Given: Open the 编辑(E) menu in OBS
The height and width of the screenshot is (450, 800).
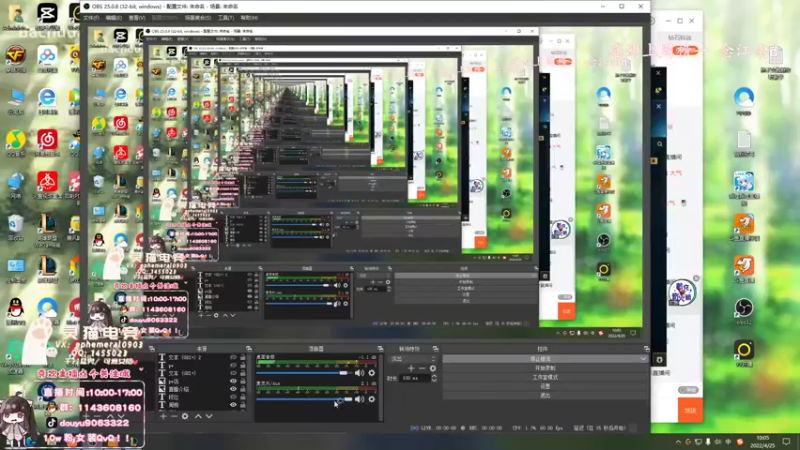Looking at the screenshot, I should (113, 18).
